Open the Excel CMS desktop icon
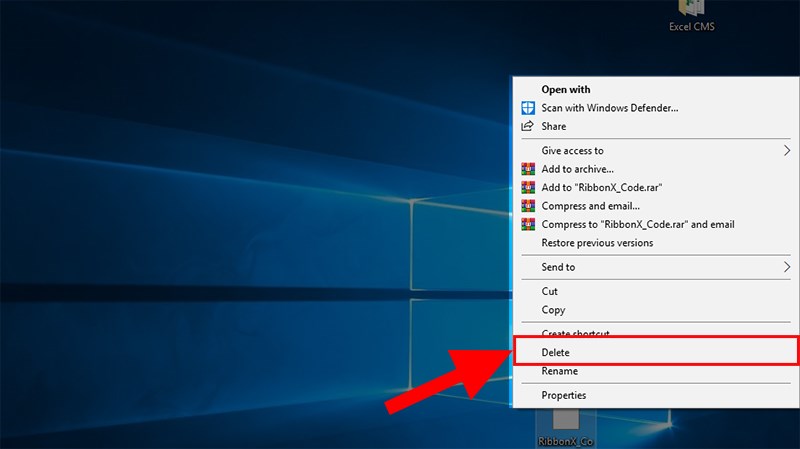Viewport: 800px width, 449px height. (691, 16)
